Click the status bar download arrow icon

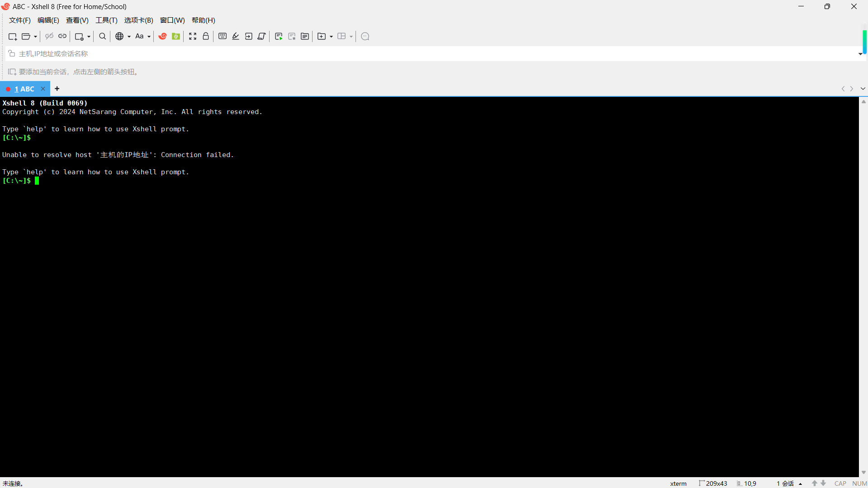823,483
